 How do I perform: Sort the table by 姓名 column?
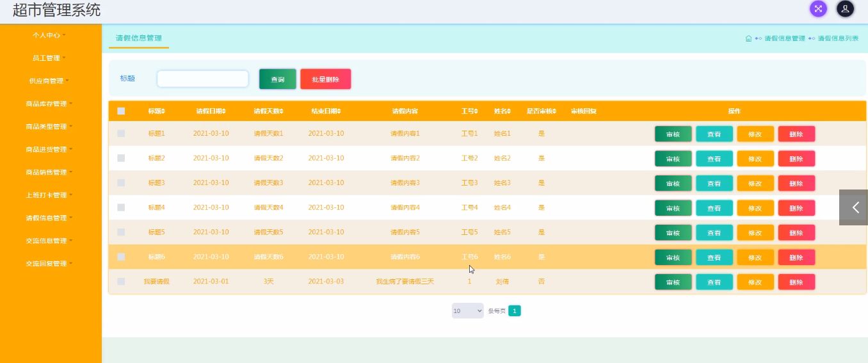coord(502,111)
